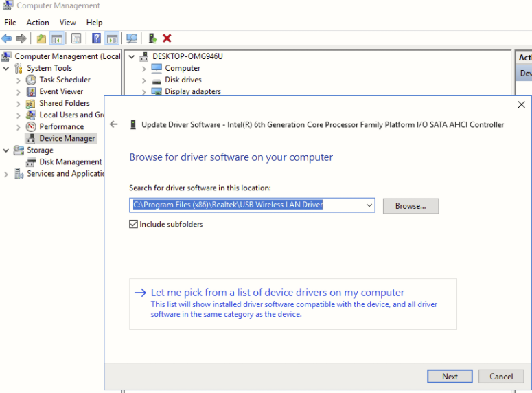Click Let me pick from a list link

[277, 292]
